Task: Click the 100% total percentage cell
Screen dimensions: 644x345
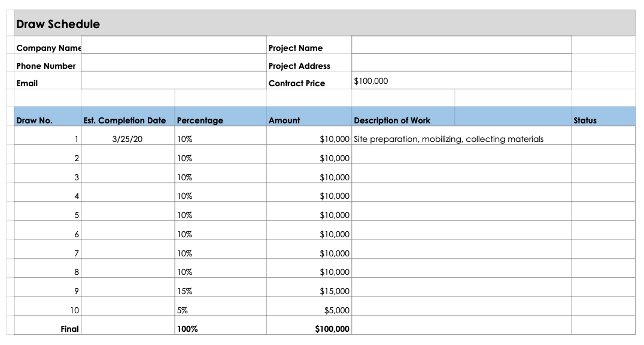Action: coord(187,329)
